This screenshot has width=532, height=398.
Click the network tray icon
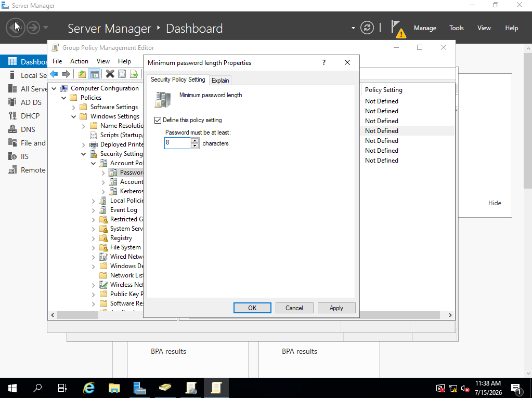453,389
